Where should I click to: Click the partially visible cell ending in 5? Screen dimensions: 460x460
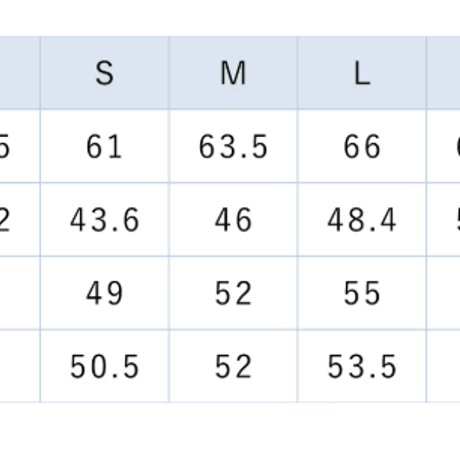(20, 146)
